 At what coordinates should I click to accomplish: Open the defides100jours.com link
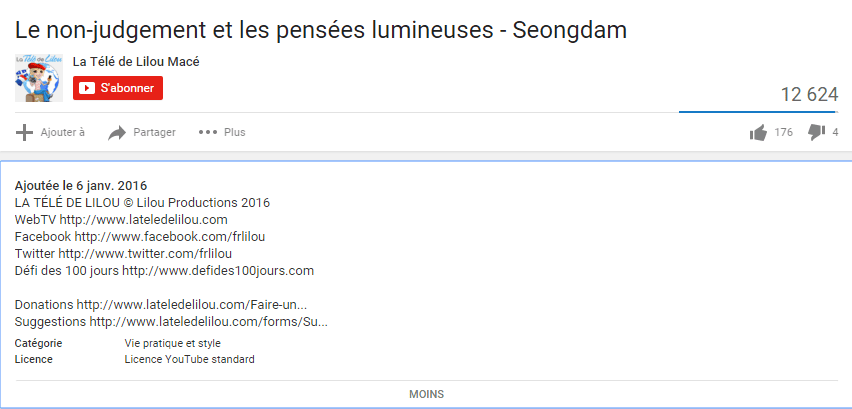(x=218, y=270)
